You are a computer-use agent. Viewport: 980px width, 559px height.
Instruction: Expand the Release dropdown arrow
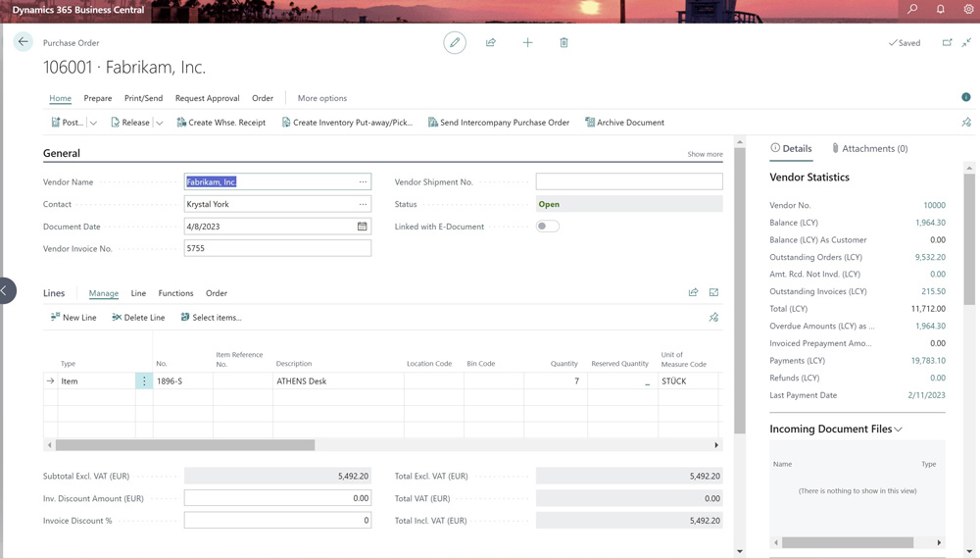coord(160,124)
